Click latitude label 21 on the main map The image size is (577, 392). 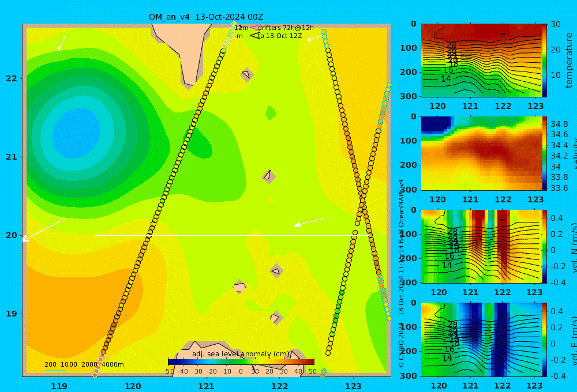click(12, 157)
